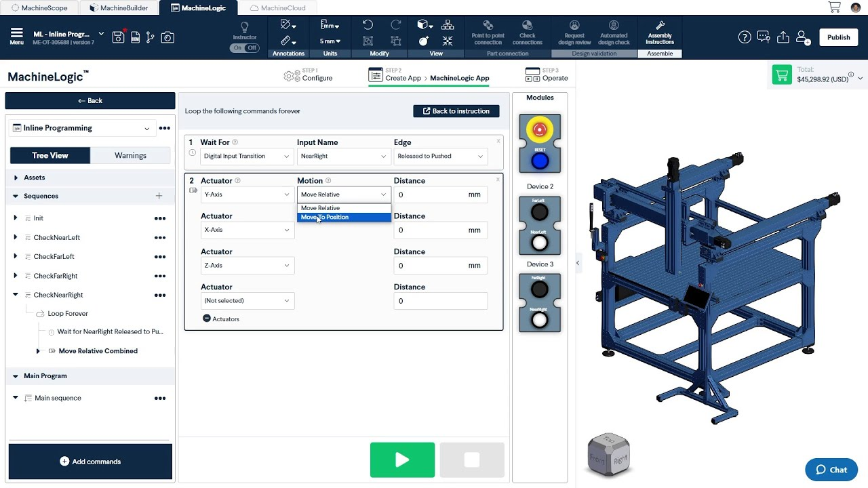
Task: Click the Add commands button
Action: [x=90, y=462]
